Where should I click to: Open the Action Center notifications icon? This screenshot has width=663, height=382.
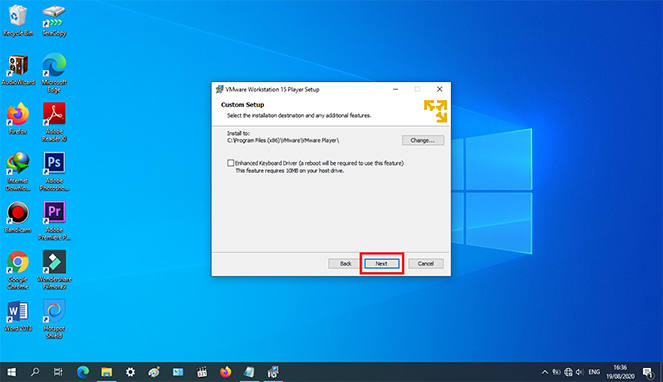pyautogui.click(x=648, y=372)
